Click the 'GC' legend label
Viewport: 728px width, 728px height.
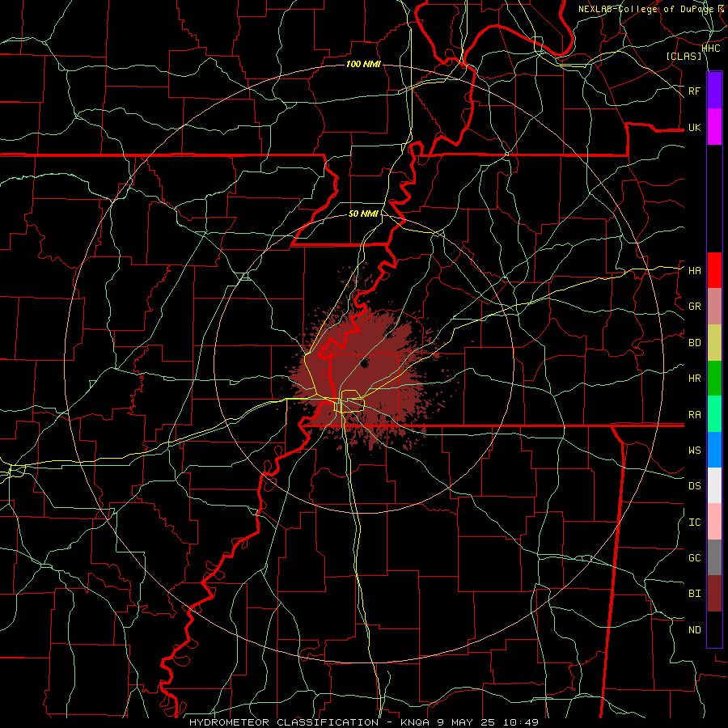pos(694,558)
